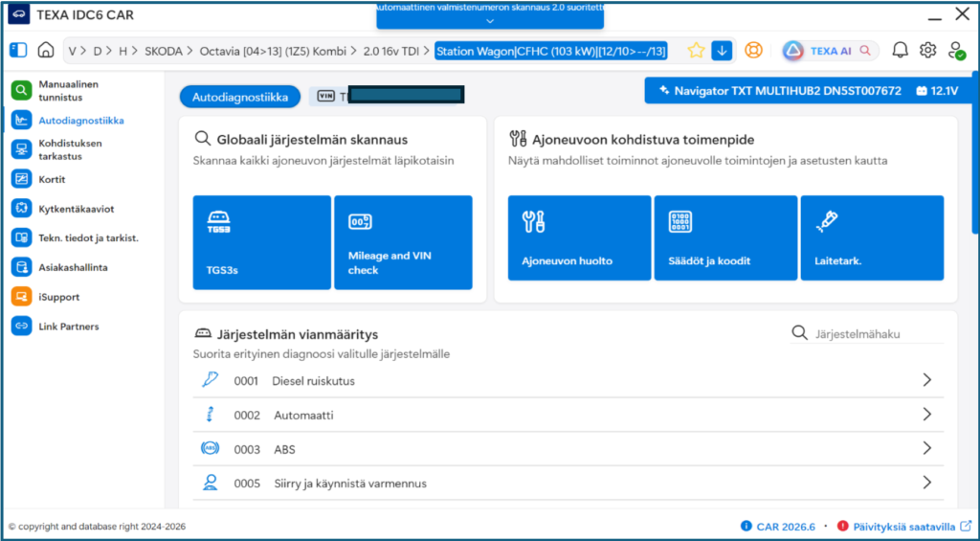The width and height of the screenshot is (980, 541).
Task: Click the immobilizer person icon
Action: pyautogui.click(x=210, y=483)
